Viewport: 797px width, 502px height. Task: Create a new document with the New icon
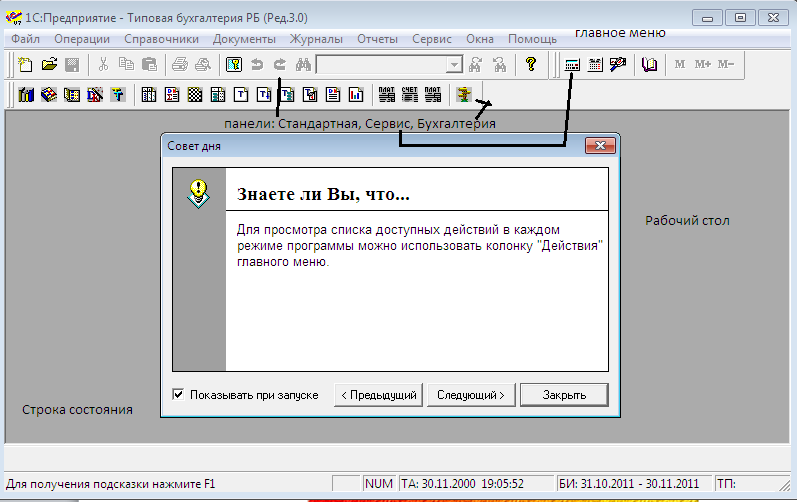click(x=25, y=65)
